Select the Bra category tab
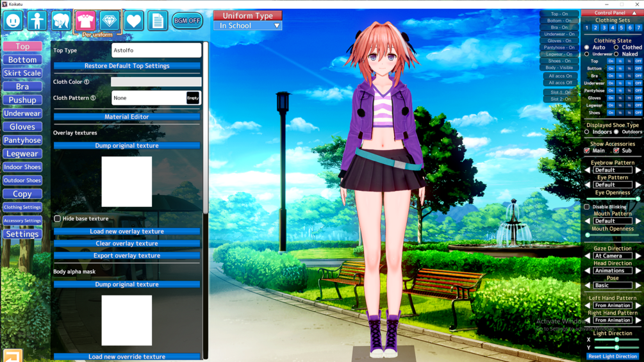644x362 pixels. click(22, 86)
